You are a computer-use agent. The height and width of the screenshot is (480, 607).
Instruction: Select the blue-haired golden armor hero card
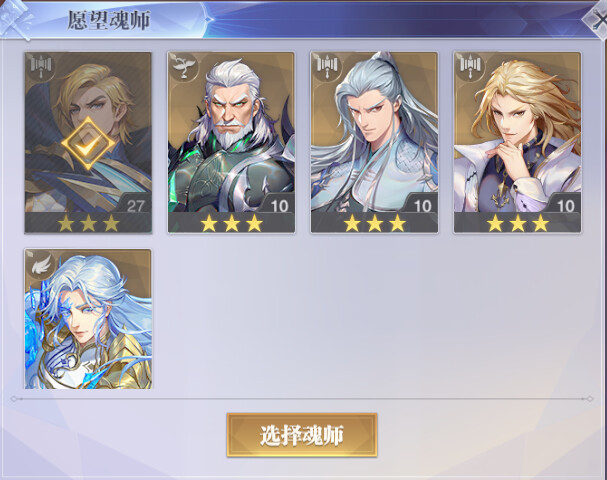pyautogui.click(x=88, y=319)
